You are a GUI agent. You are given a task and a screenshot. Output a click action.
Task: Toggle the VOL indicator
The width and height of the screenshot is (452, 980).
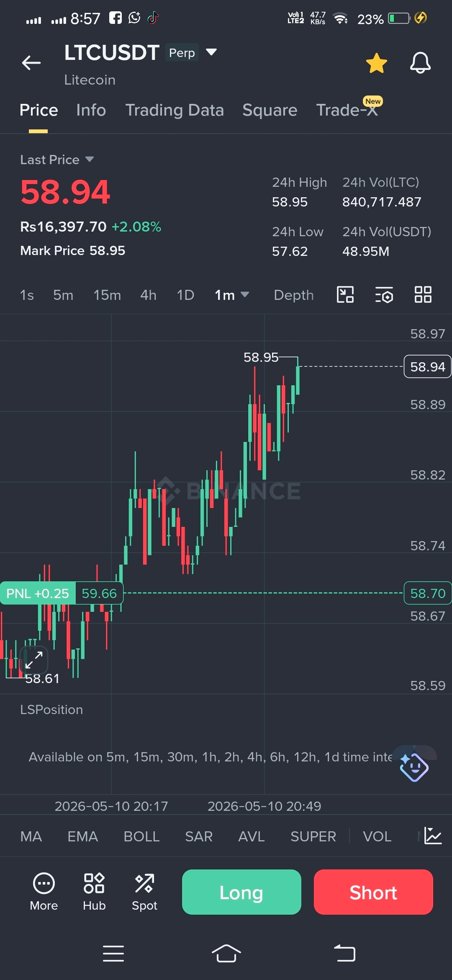377,836
